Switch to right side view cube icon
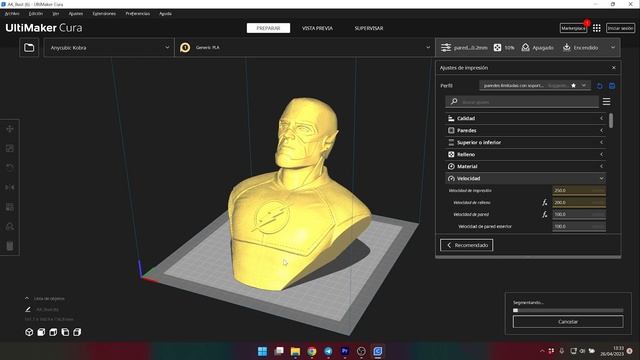Image resolution: width=640 pixels, height=360 pixels. pyautogui.click(x=77, y=332)
